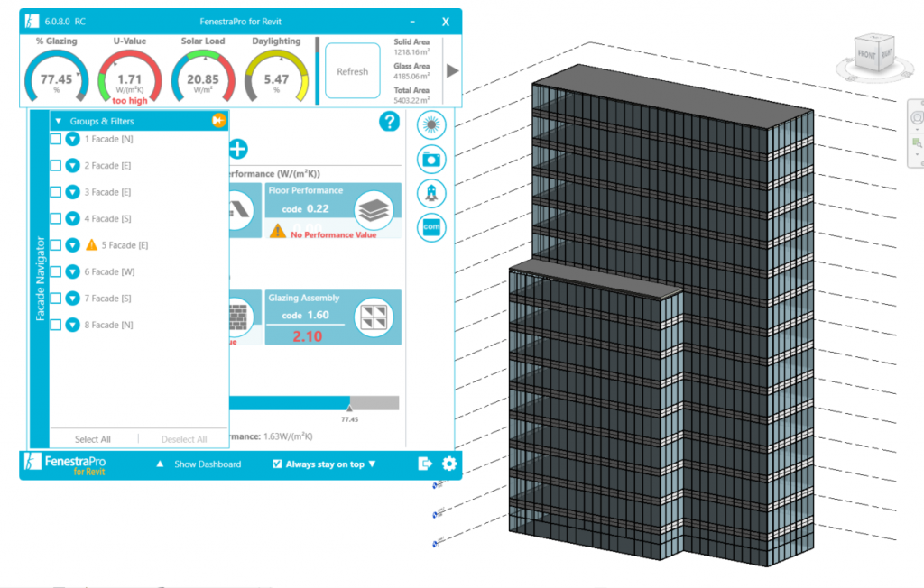Click the com icon in side toolbar
Screen dimensions: 924x588
coord(431,227)
